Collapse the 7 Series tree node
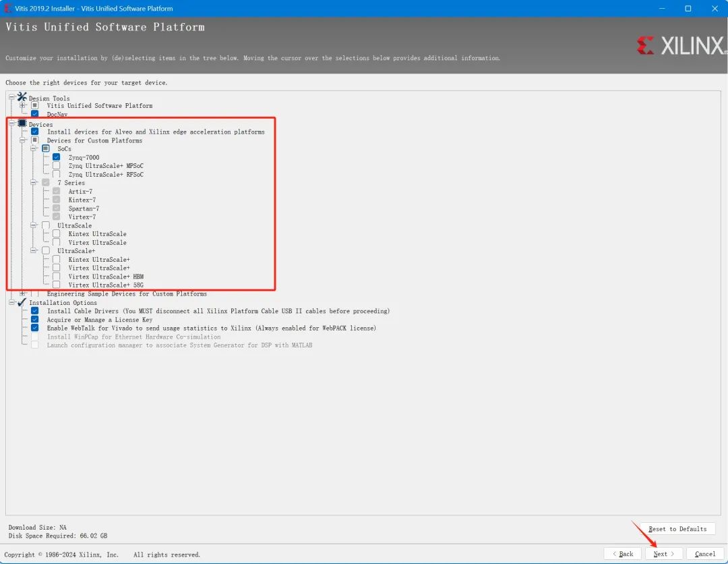Viewport: 728px width, 564px height. tap(33, 183)
